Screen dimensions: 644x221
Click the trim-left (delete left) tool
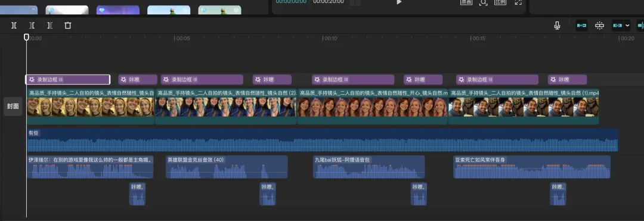[32, 26]
